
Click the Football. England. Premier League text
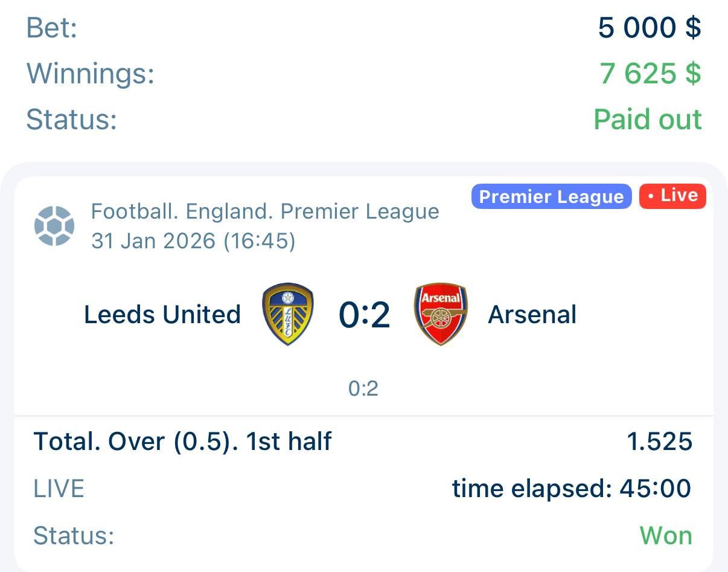[x=265, y=212]
